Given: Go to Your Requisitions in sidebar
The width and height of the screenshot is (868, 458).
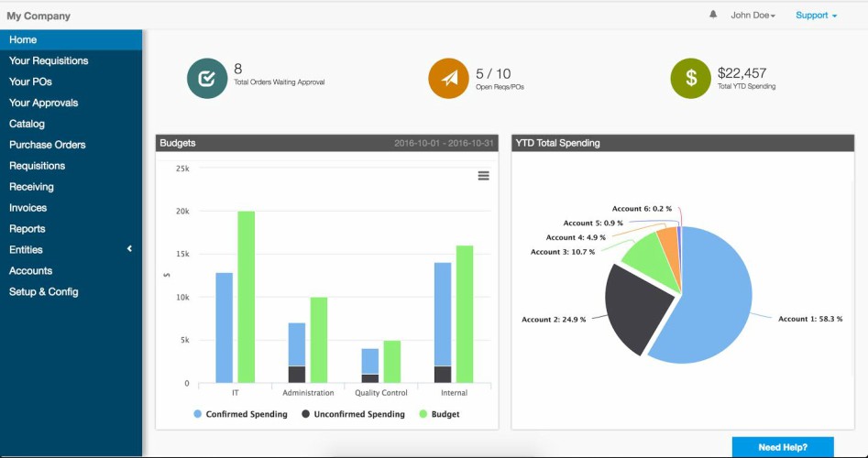Looking at the screenshot, I should pyautogui.click(x=49, y=60).
